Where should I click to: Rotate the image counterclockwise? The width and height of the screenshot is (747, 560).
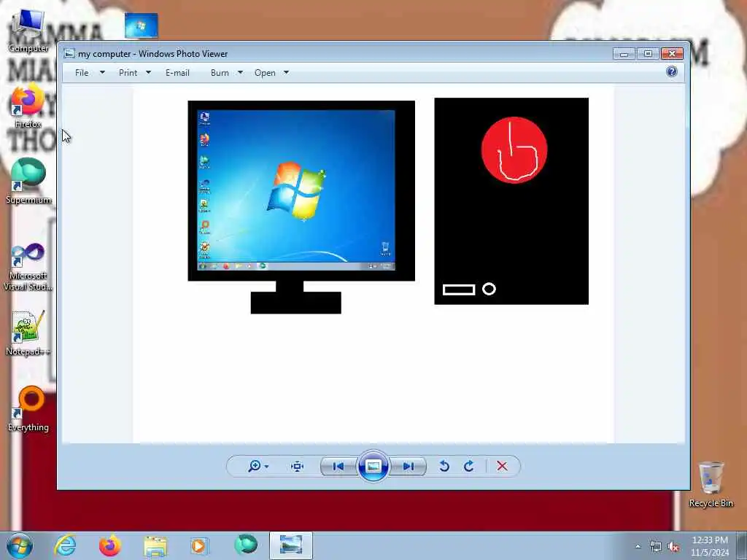point(444,466)
